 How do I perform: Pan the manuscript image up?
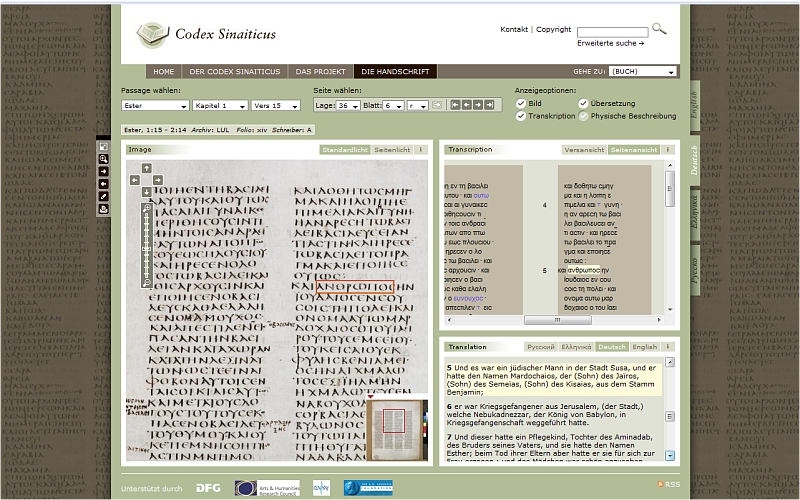pos(146,168)
